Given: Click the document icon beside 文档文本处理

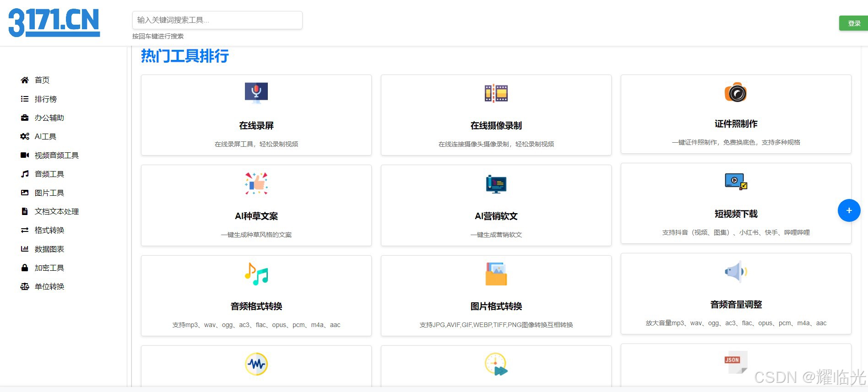Looking at the screenshot, I should 25,211.
